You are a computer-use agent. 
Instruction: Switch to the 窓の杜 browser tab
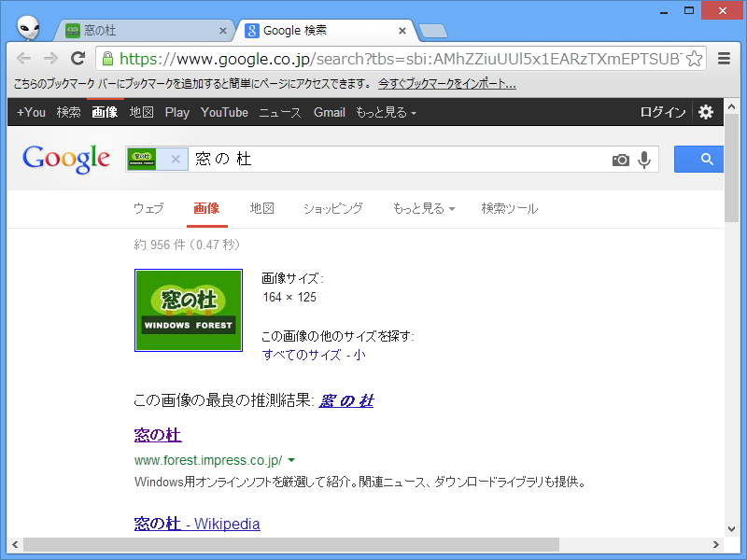(x=143, y=31)
